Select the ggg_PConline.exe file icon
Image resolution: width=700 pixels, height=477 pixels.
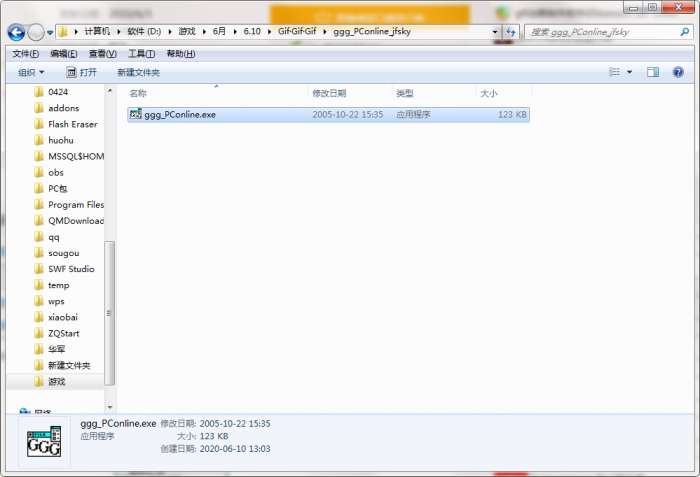coord(135,114)
